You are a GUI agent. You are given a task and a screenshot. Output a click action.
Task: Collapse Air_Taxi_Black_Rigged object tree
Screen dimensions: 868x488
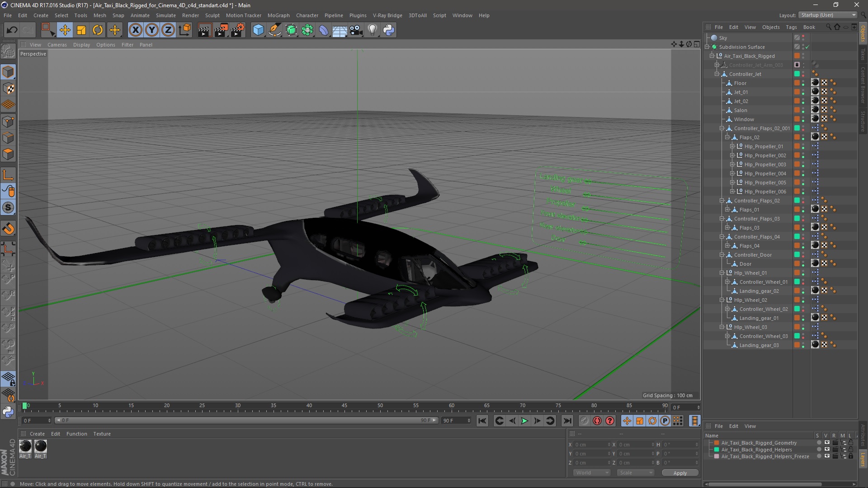tap(712, 56)
